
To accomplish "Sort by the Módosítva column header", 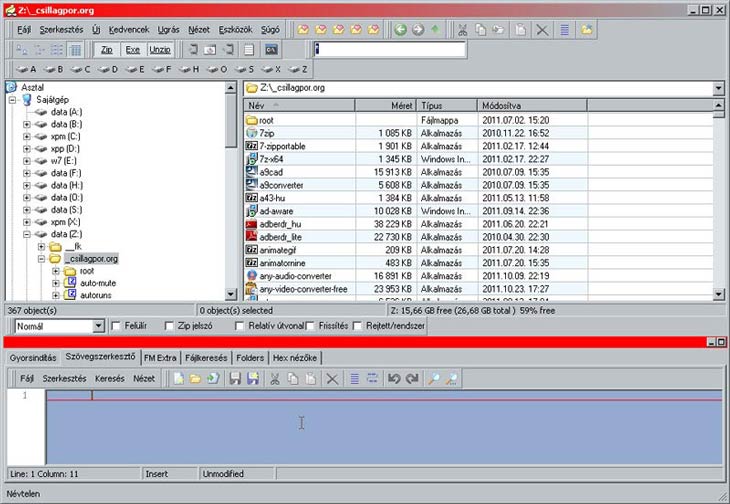I will [532, 106].
